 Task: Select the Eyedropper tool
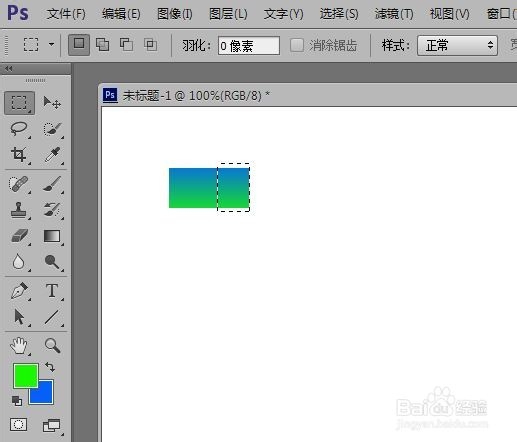tap(52, 155)
